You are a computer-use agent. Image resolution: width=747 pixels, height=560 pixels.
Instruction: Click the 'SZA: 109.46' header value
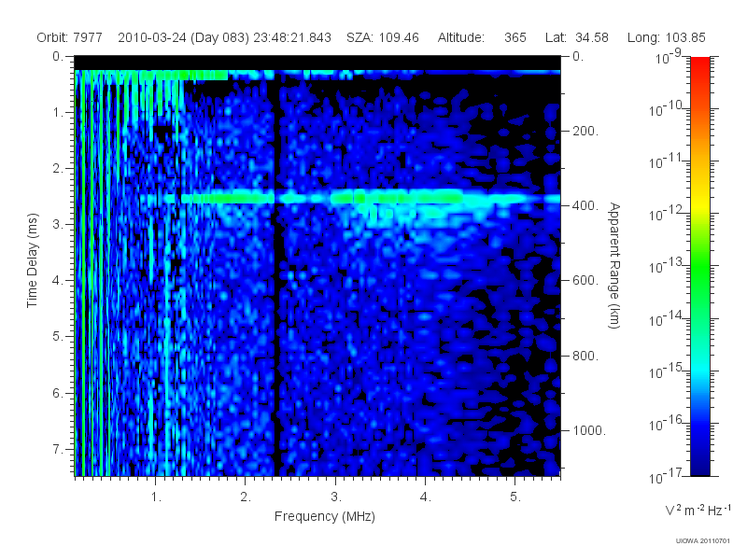point(383,37)
